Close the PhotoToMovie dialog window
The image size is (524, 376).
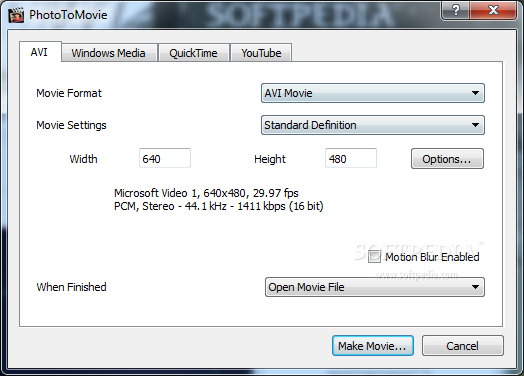(x=493, y=10)
